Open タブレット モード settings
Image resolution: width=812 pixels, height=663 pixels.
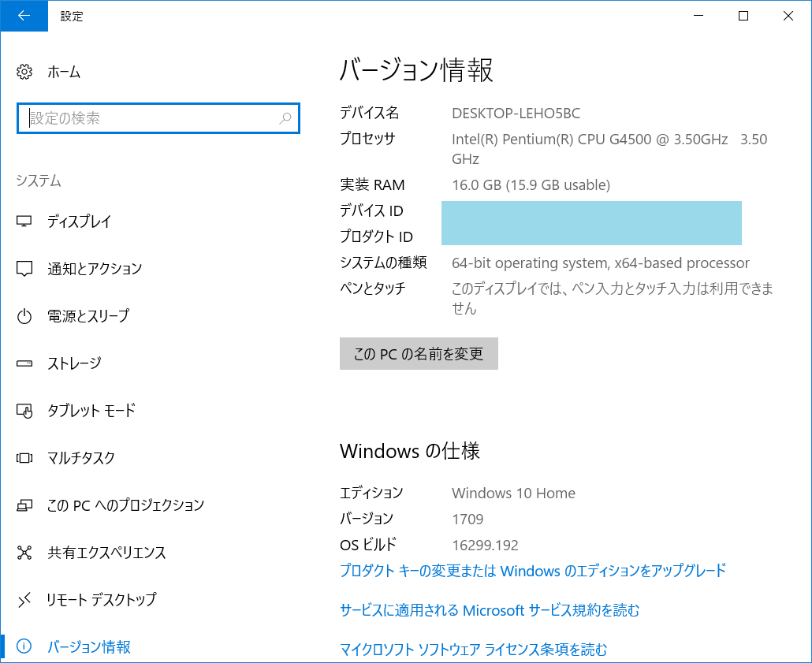(91, 411)
